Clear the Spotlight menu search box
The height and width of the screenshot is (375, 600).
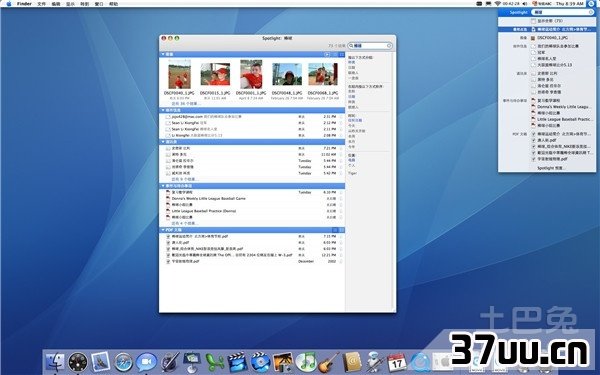tap(591, 12)
